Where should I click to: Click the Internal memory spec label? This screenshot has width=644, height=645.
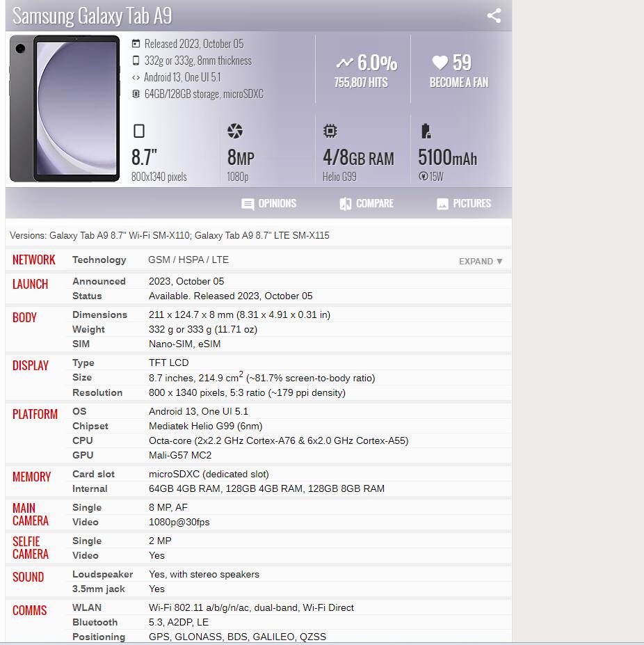(90, 488)
